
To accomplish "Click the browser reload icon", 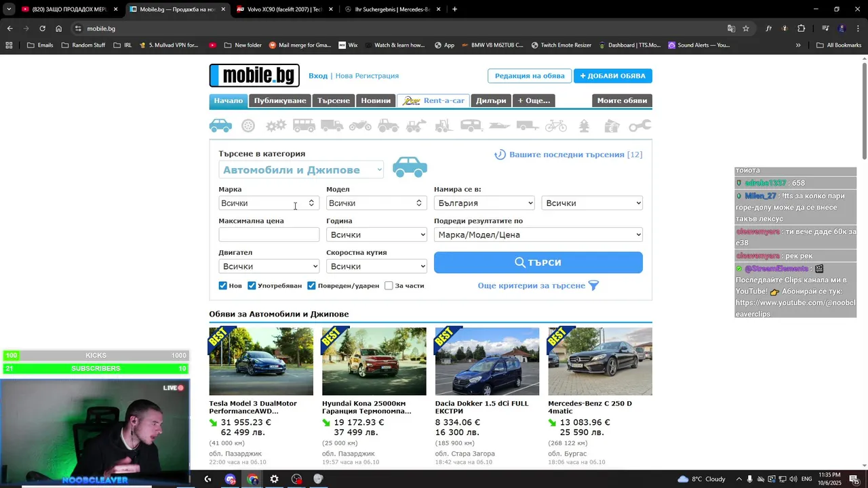I will click(42, 28).
